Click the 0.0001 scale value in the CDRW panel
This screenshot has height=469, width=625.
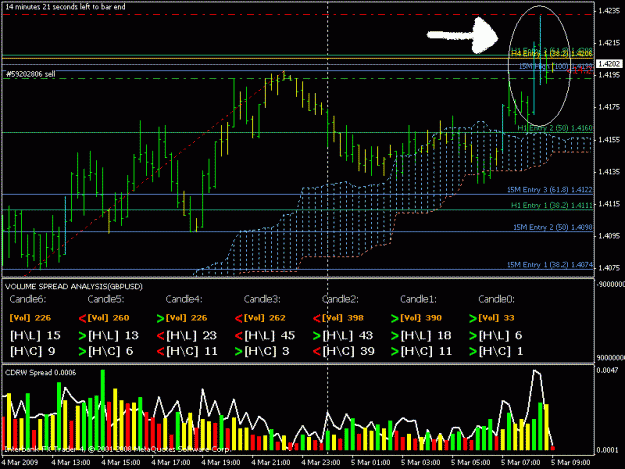click(607, 450)
